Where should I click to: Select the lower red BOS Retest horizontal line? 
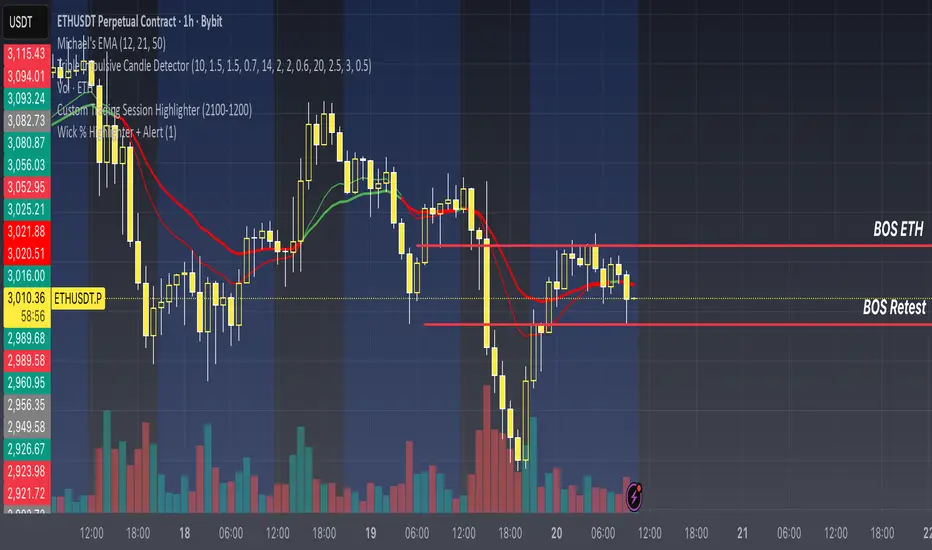coord(700,324)
